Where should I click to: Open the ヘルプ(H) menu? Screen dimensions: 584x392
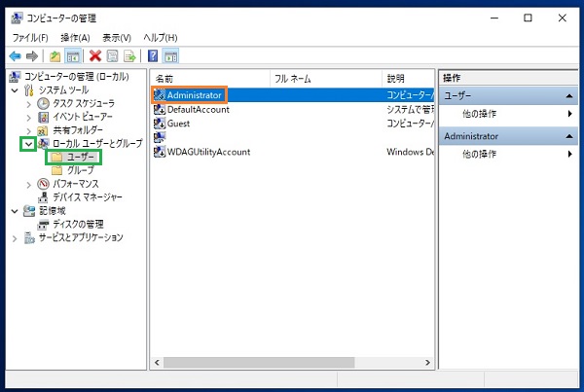(161, 38)
